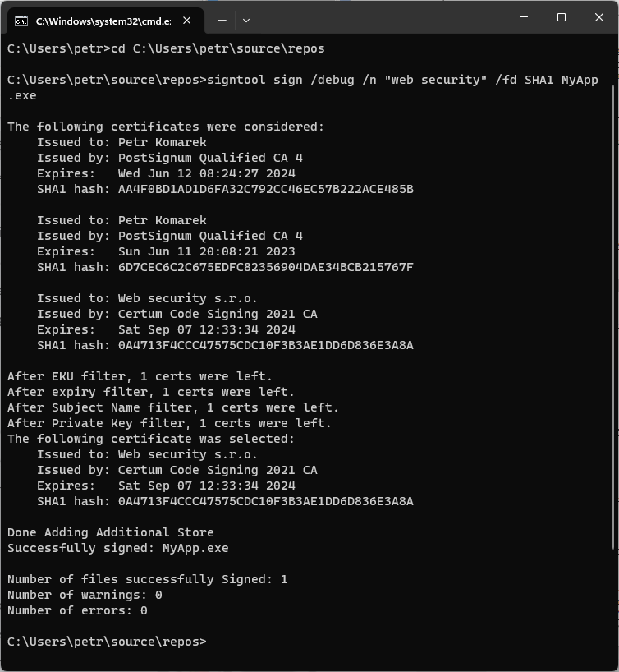Close the terminal window
The image size is (619, 672).
599,16
